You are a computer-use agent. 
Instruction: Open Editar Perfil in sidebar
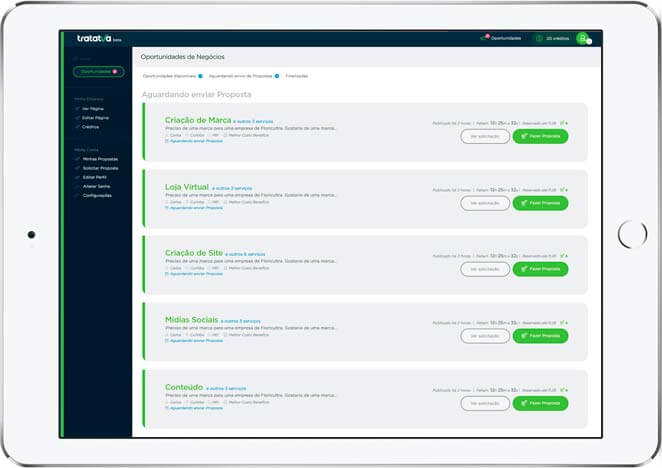pos(96,177)
